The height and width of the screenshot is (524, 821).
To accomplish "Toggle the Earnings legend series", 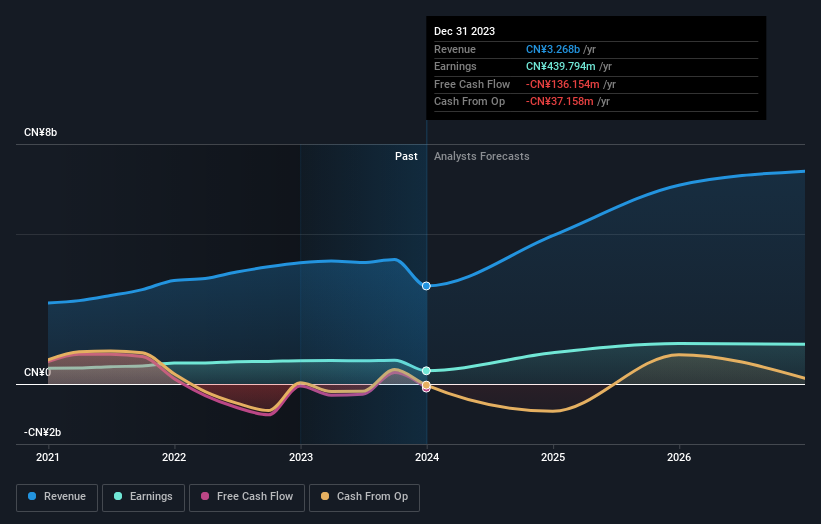I will (x=143, y=497).
